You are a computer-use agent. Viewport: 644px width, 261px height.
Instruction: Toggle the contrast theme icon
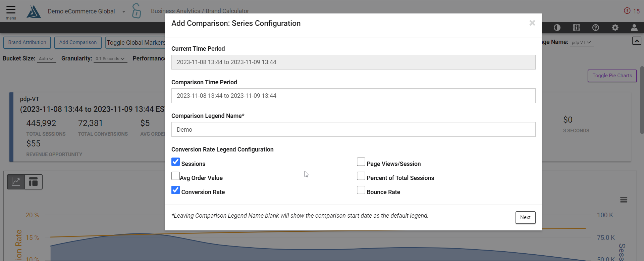tap(557, 28)
